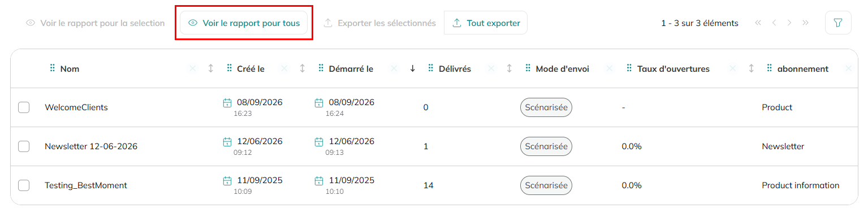Click drag handle of Mode d'envoi column

coord(528,68)
